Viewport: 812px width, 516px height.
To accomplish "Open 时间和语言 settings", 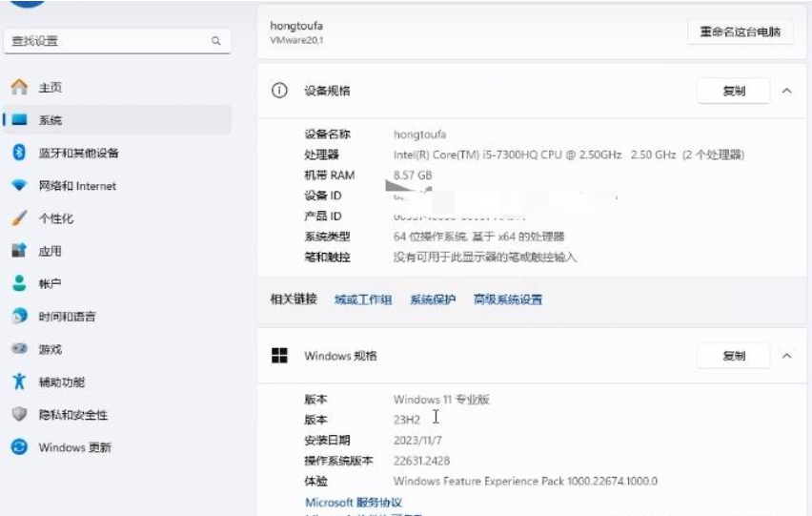I will click(x=68, y=317).
